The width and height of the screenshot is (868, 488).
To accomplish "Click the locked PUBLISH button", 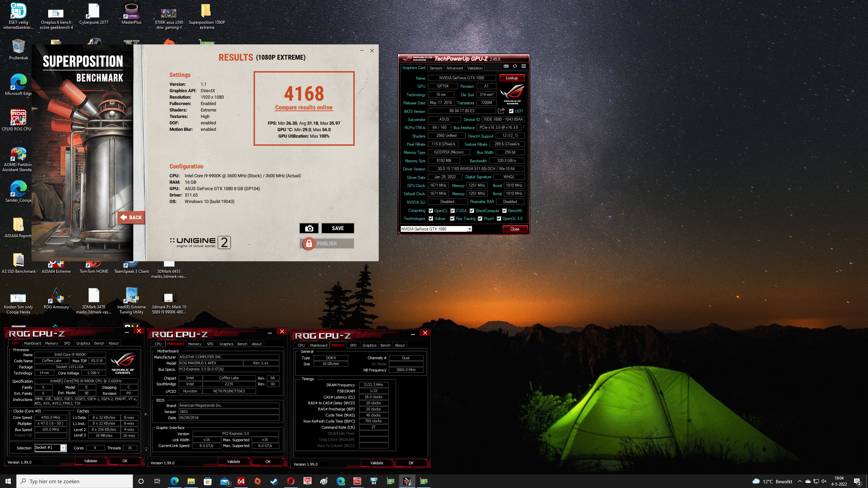I will (327, 244).
